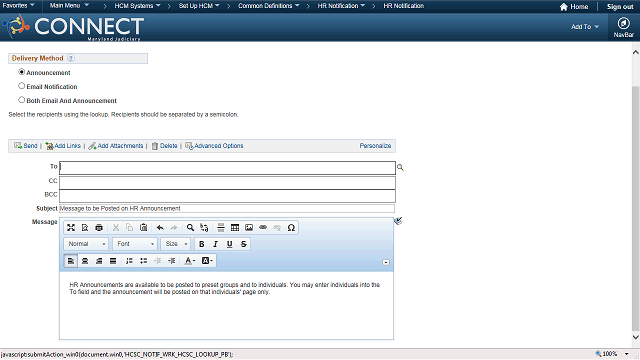Open the Normal paragraph format dropdown
The width and height of the screenshot is (640, 360).
tap(86, 244)
